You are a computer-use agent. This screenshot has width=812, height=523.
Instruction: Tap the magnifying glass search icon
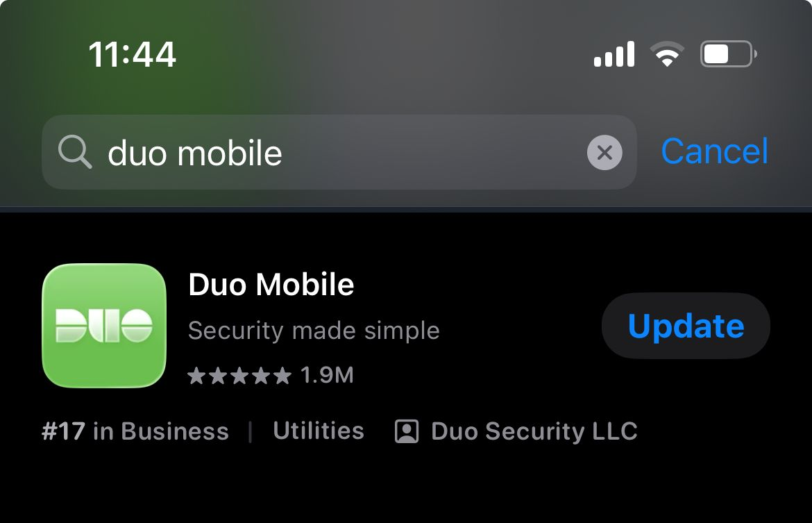(75, 152)
